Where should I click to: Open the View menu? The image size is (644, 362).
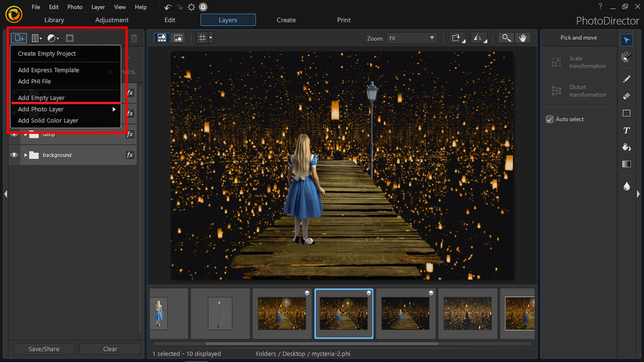tap(120, 7)
